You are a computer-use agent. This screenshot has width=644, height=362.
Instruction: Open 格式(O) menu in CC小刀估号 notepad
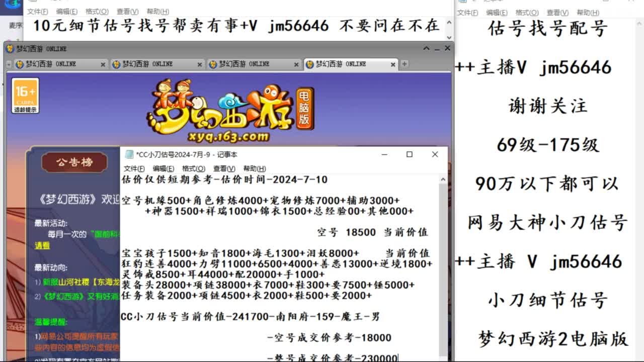194,168
